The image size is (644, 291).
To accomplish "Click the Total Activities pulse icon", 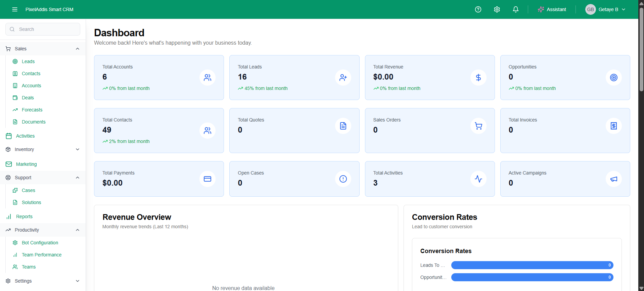I will pos(478,179).
